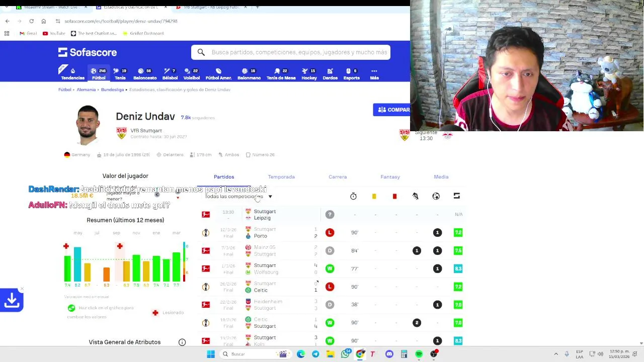Viewport: 644px width, 362px height.
Task: Click the Deniz Undav player photo
Action: coord(88,125)
